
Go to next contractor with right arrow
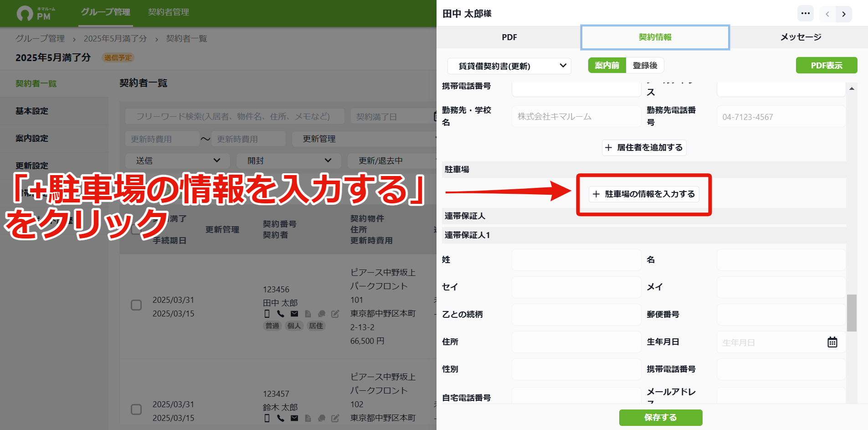[x=844, y=14]
